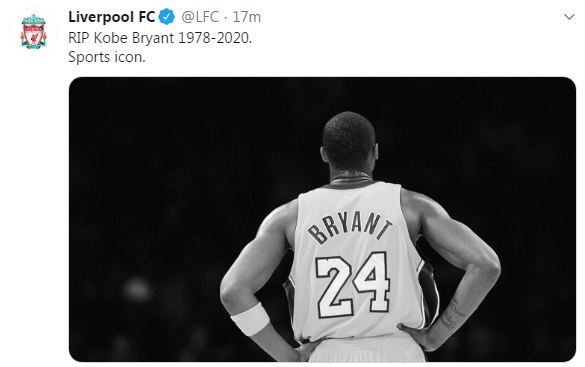Screen dimensions: 585x367
Task: Click the dark empty top-left photo area
Action: click(x=168, y=142)
